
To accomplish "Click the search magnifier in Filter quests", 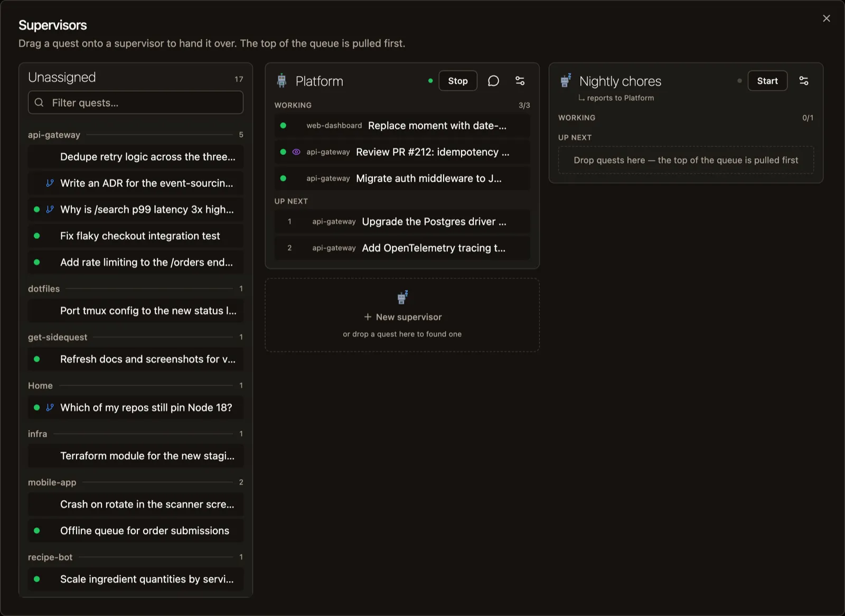I will 39,102.
